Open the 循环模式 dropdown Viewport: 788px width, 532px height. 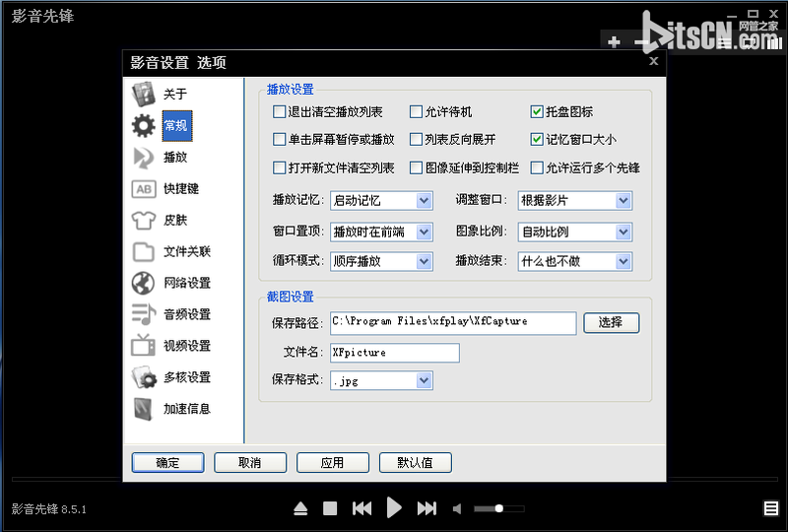pos(381,261)
